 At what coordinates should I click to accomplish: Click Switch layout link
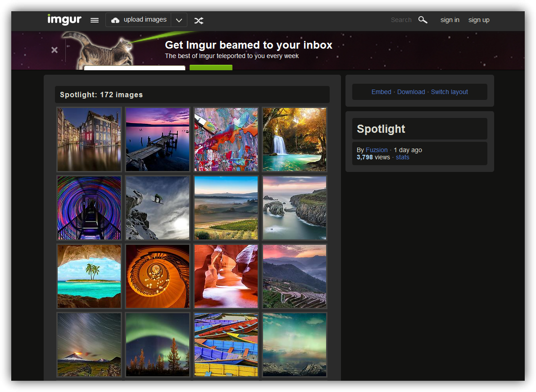click(x=449, y=92)
